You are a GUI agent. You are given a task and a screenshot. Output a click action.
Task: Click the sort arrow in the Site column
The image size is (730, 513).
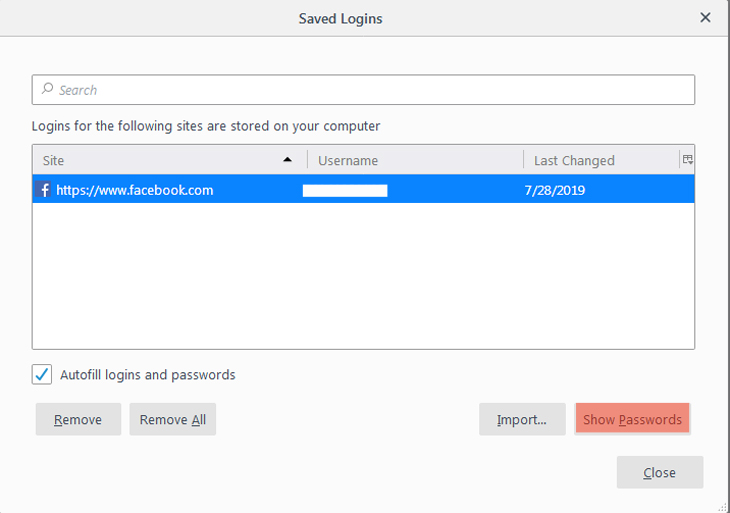click(288, 160)
